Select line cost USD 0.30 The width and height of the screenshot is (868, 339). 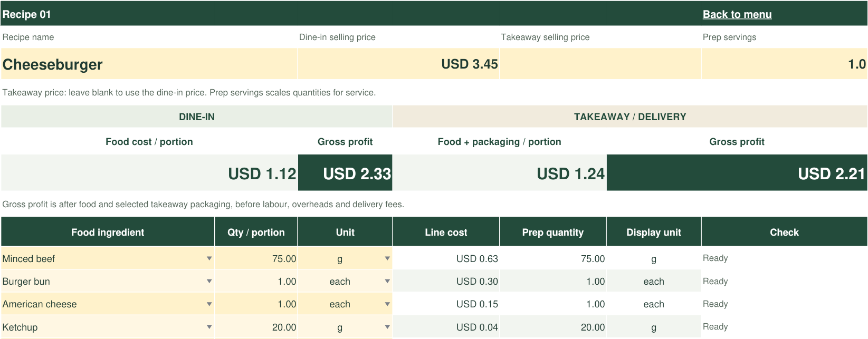click(x=446, y=281)
